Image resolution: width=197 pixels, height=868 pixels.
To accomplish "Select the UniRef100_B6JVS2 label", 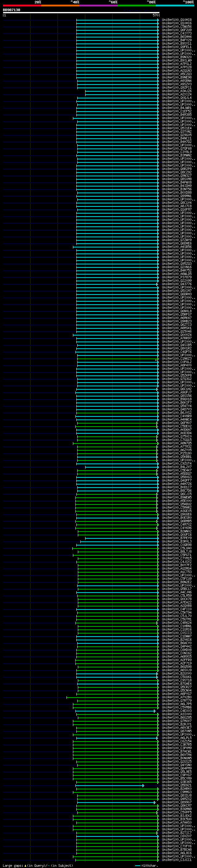I will [177, 413].
